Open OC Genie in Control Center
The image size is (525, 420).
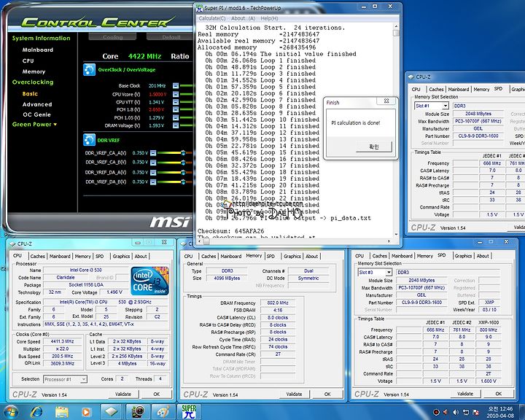tap(37, 114)
